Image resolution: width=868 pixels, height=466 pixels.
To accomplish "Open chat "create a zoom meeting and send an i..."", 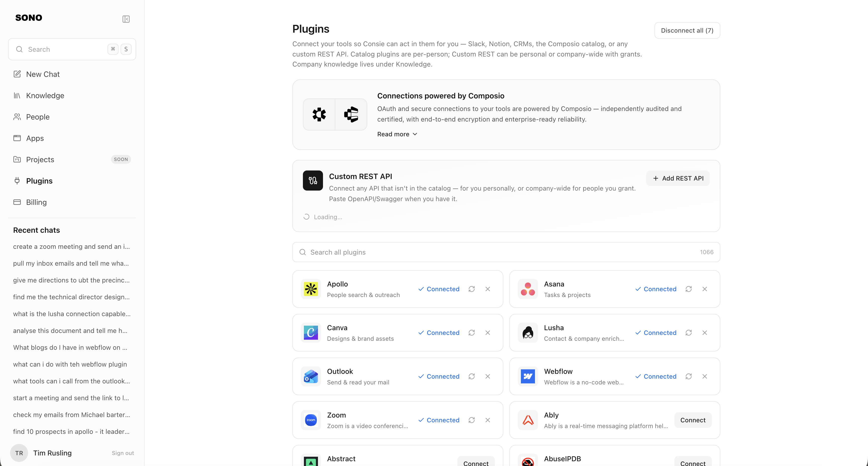I will 71,247.
